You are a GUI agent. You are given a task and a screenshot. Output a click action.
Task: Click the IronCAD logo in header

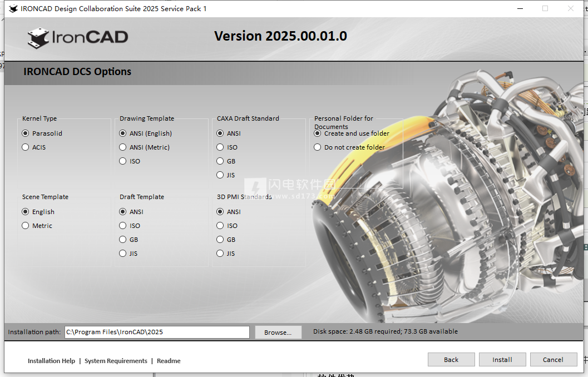click(x=78, y=38)
